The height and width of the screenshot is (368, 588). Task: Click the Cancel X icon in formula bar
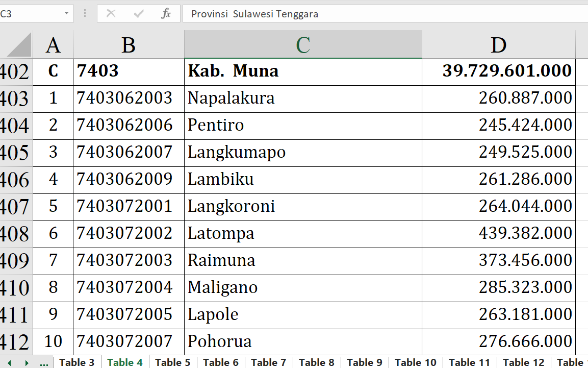[111, 14]
